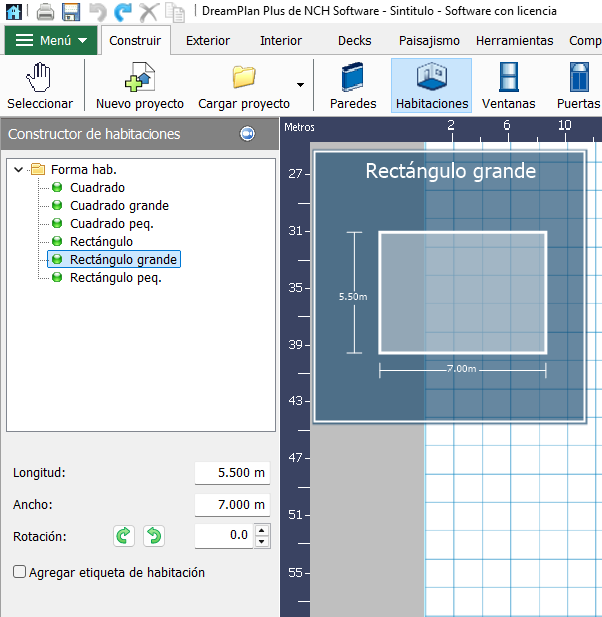
Task: Collapse the Constructor de habitaciones panel
Action: click(247, 134)
